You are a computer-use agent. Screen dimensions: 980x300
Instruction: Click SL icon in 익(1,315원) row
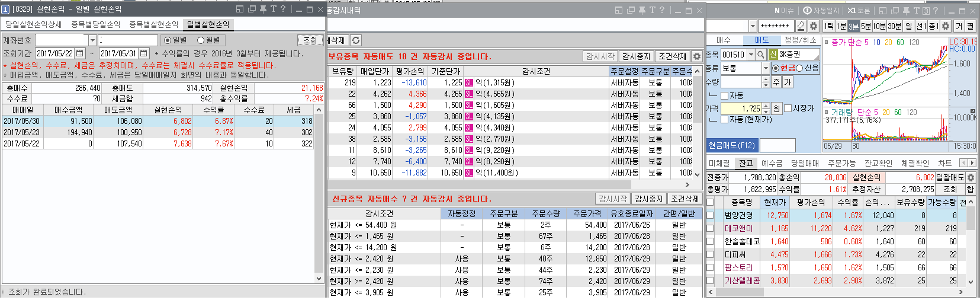tap(469, 82)
